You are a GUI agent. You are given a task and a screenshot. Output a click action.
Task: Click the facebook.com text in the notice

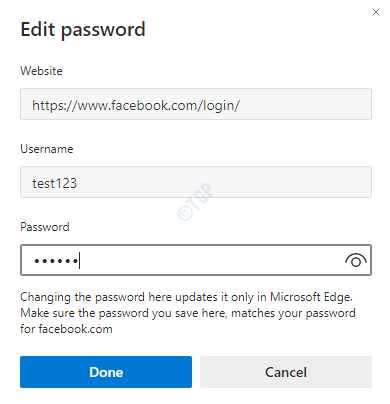(x=76, y=329)
